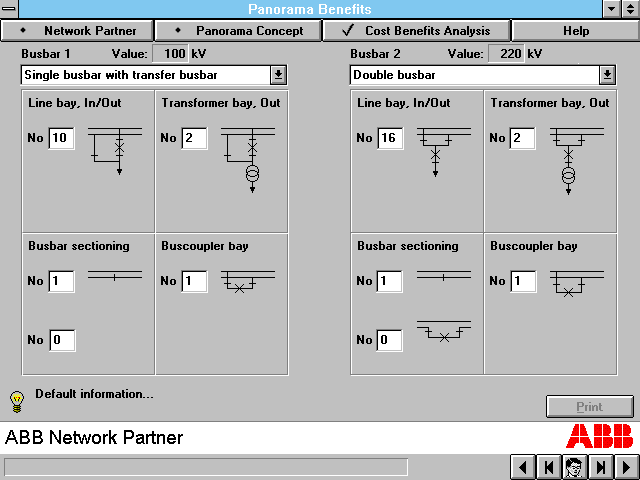Click the 'Busbar 2' heading
Viewport: 640px width, 480px height.
coord(375,54)
